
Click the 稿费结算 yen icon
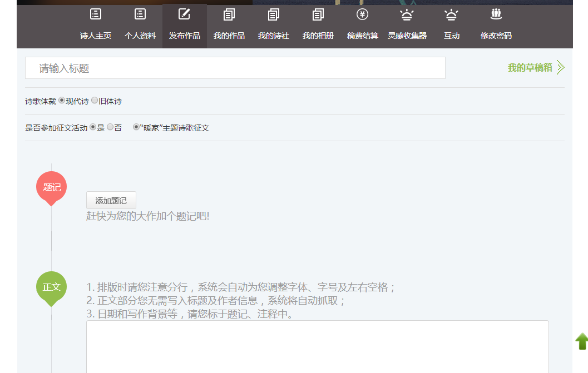(362, 14)
